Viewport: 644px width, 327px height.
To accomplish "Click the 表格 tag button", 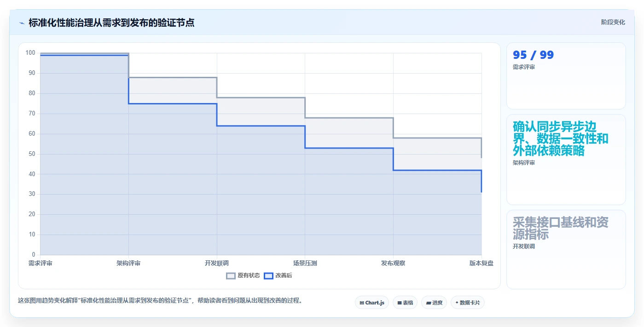I will pos(405,303).
